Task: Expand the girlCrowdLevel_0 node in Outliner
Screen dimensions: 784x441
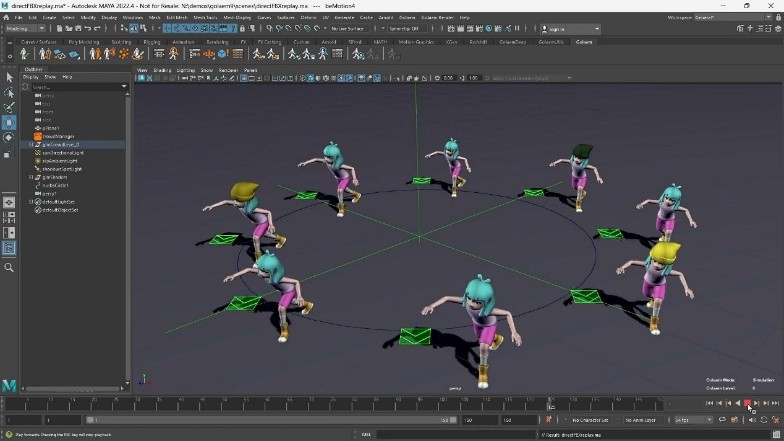Action: [x=31, y=144]
